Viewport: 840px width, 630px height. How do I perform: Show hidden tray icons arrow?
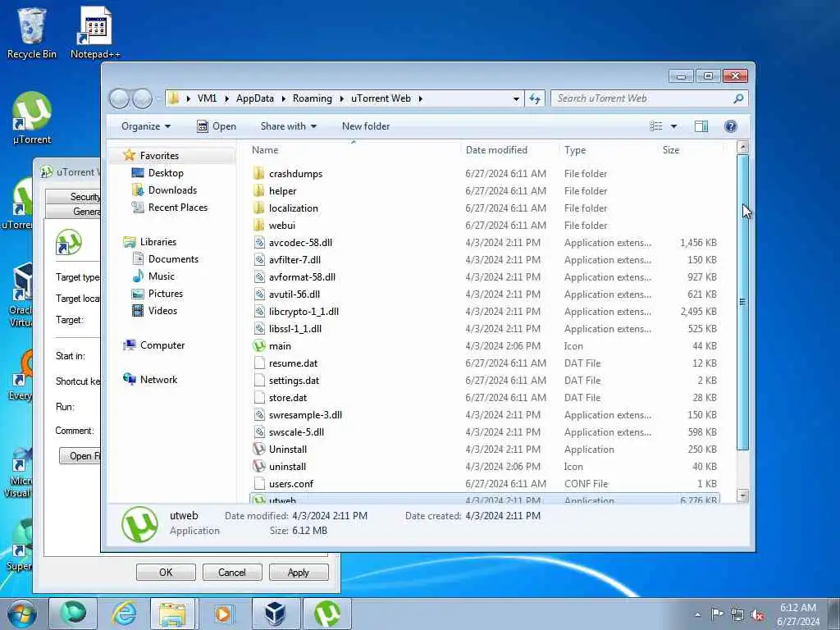tap(697, 614)
